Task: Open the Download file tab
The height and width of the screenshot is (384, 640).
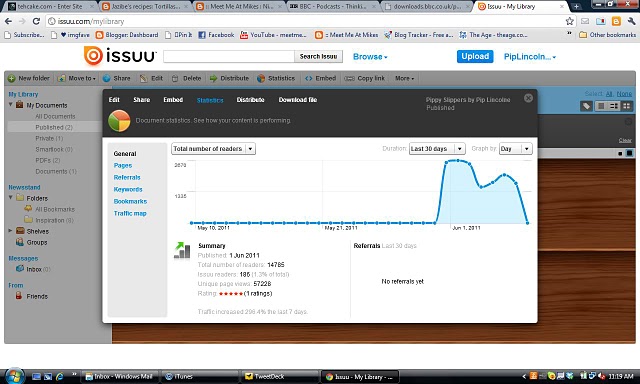Action: click(298, 100)
